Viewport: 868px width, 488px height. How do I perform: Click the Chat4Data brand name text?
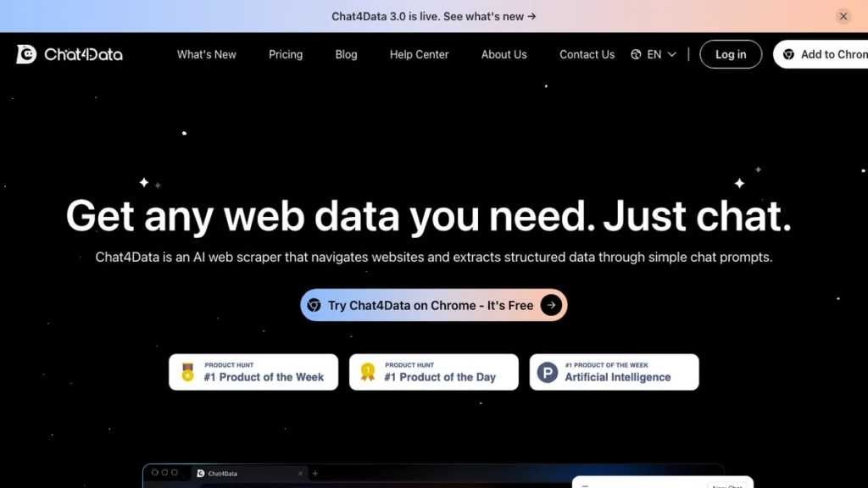(x=83, y=54)
